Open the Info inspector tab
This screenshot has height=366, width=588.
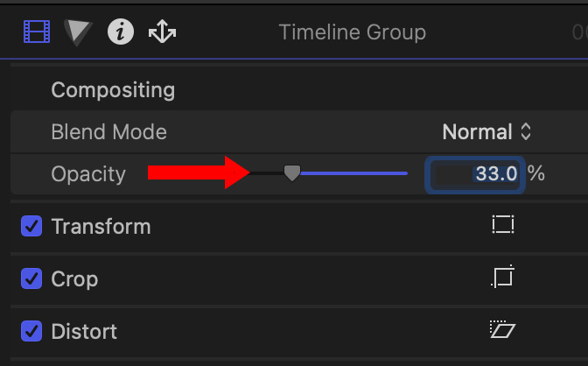121,33
